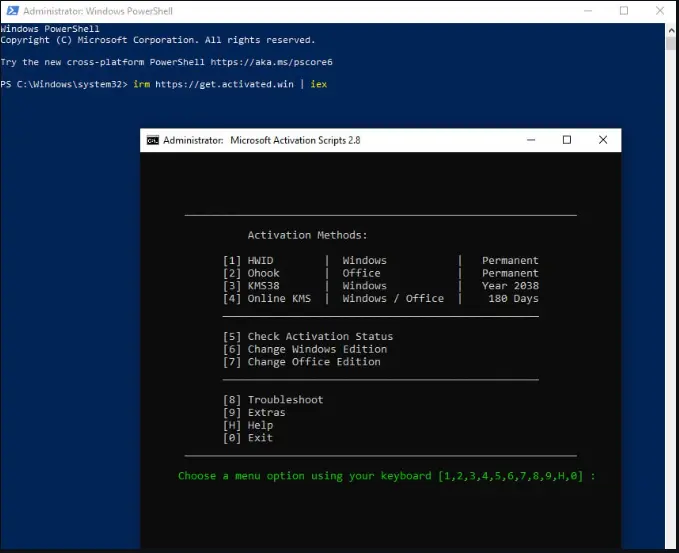
Task: Click the green 'Choose a menu option' prompt
Action: click(x=386, y=476)
